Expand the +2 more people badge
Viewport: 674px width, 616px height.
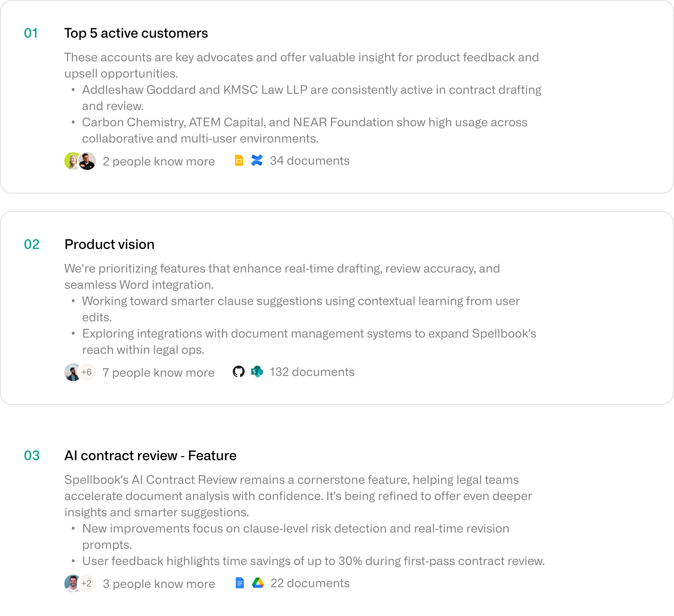[x=87, y=583]
